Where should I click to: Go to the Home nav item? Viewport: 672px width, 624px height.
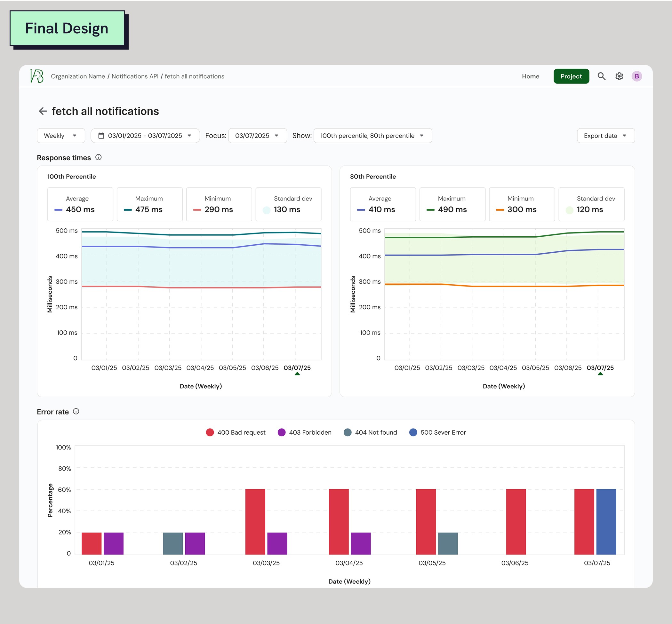click(x=530, y=76)
